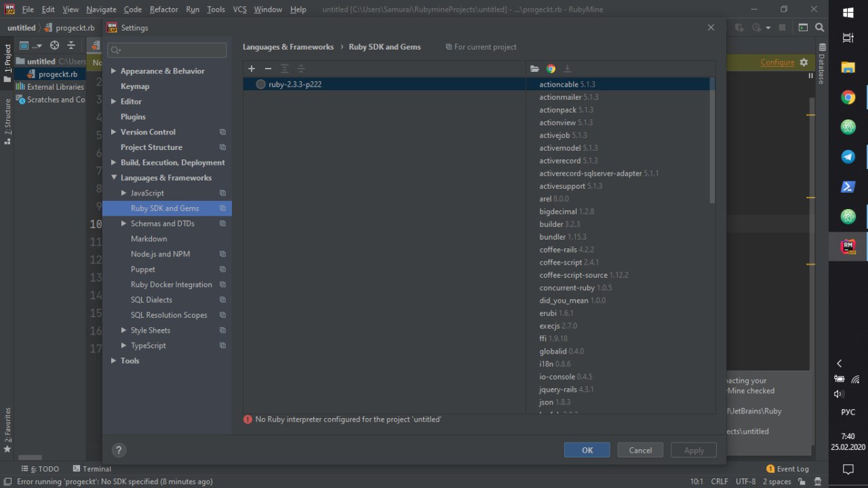Screen dimensions: 868x488
Task: Open the File menu
Action: pos(28,10)
